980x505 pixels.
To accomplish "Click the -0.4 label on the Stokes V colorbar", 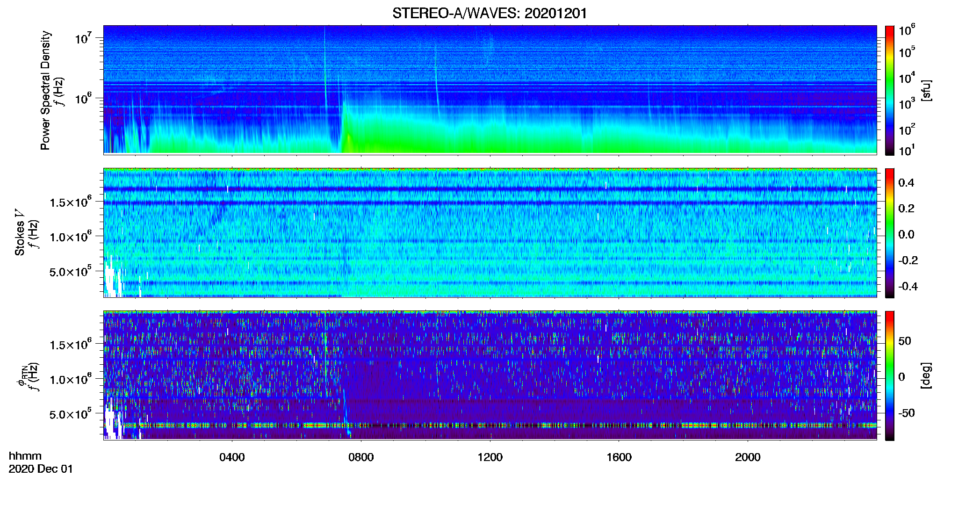I will [908, 286].
